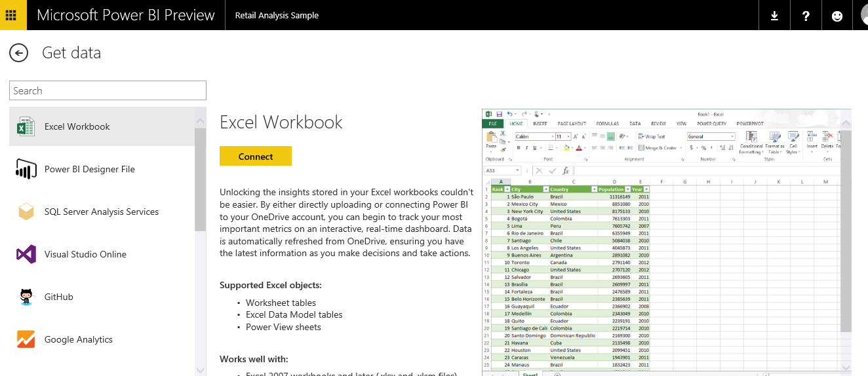Image resolution: width=868 pixels, height=376 pixels.
Task: Choose the Power BI Designer File source
Action: point(102,169)
